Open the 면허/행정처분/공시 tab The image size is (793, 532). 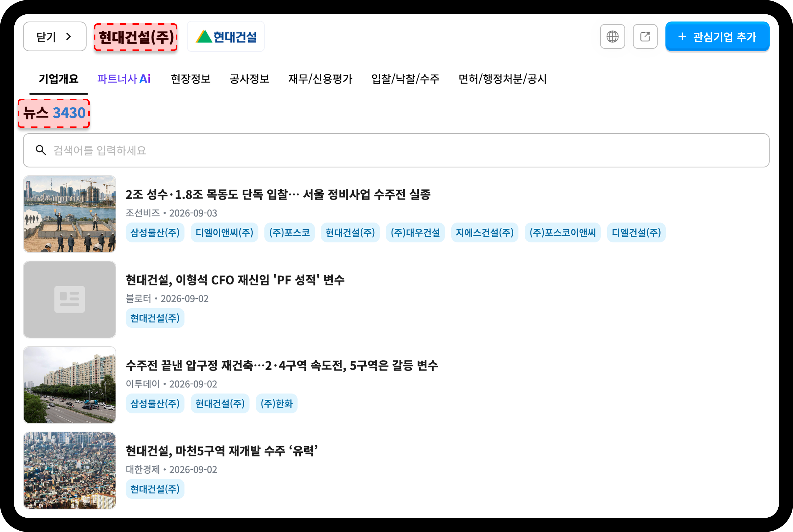pos(503,79)
